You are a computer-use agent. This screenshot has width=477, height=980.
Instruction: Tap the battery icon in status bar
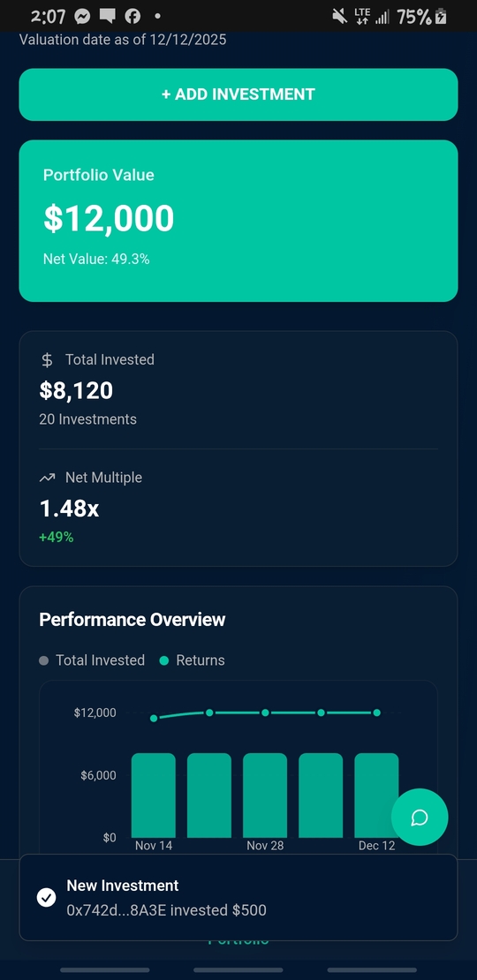click(442, 17)
